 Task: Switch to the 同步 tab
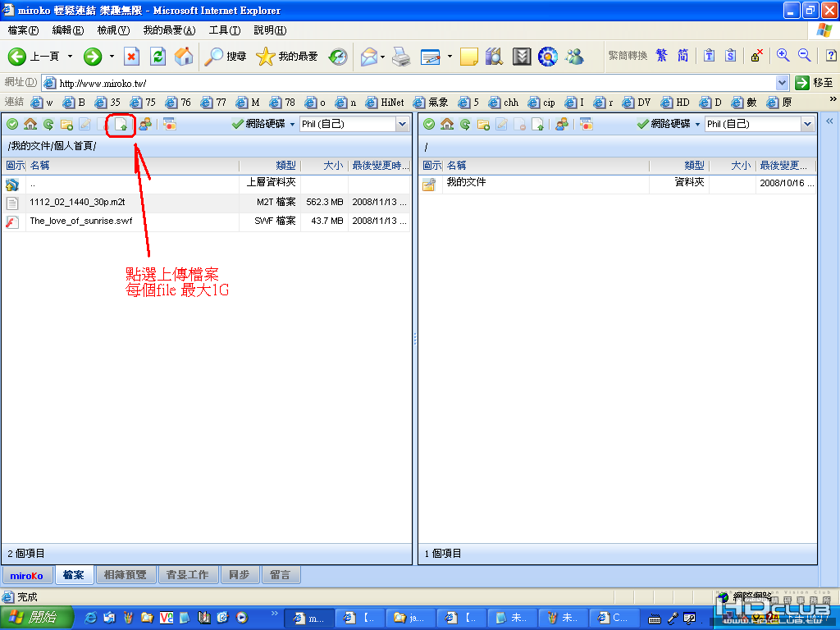coord(239,575)
